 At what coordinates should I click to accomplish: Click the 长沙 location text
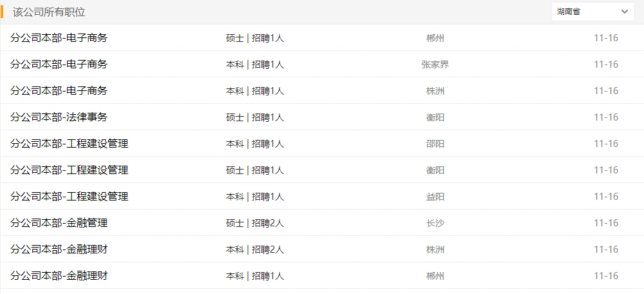[435, 223]
